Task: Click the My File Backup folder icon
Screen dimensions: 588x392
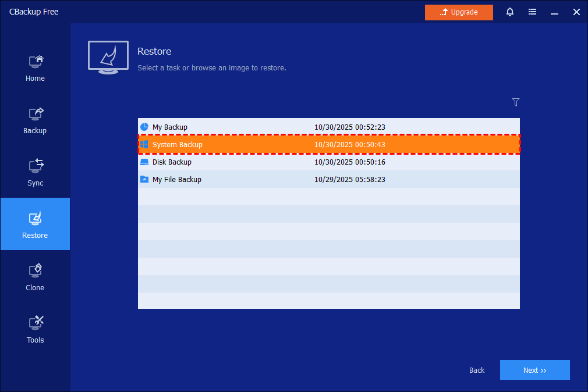Action: (144, 179)
